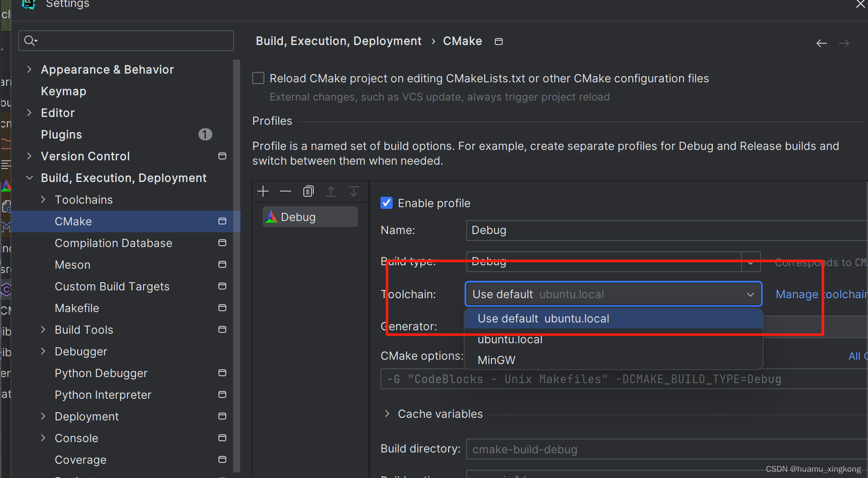This screenshot has height=478, width=868.
Task: Toggle Reload CMake project checkbox
Action: 258,78
